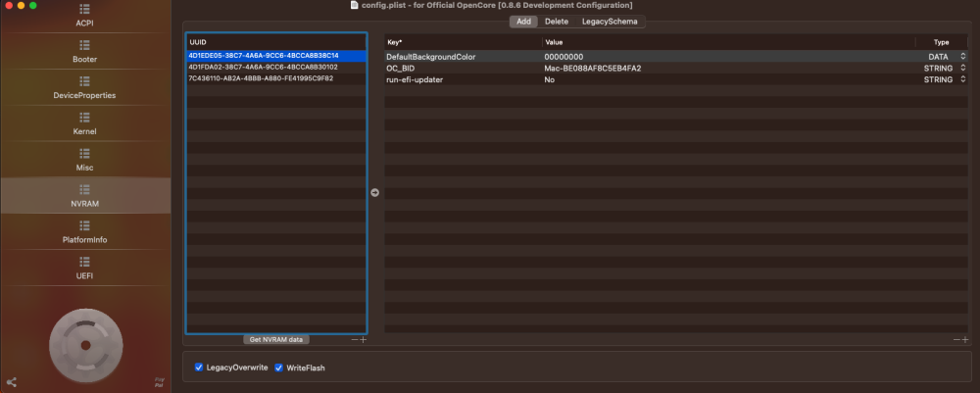
Task: Switch to the LegacySchema tab
Action: pyautogui.click(x=610, y=22)
